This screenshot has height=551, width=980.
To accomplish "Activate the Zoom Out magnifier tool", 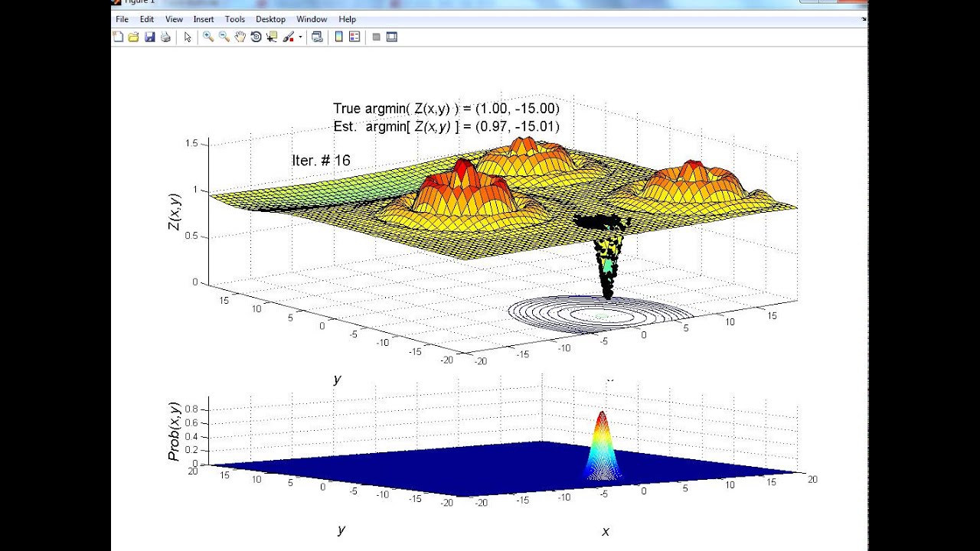I will point(224,37).
